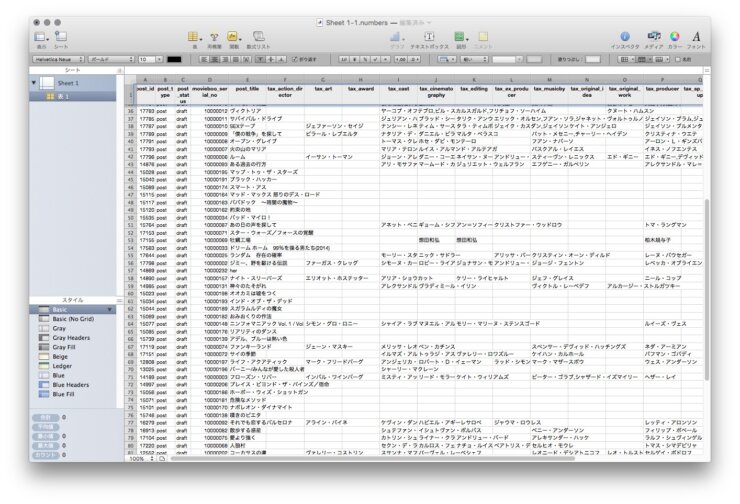Viewport: 740px width, 504px height.
Task: Open the Basic style dropdown arrow
Action: click(x=110, y=310)
